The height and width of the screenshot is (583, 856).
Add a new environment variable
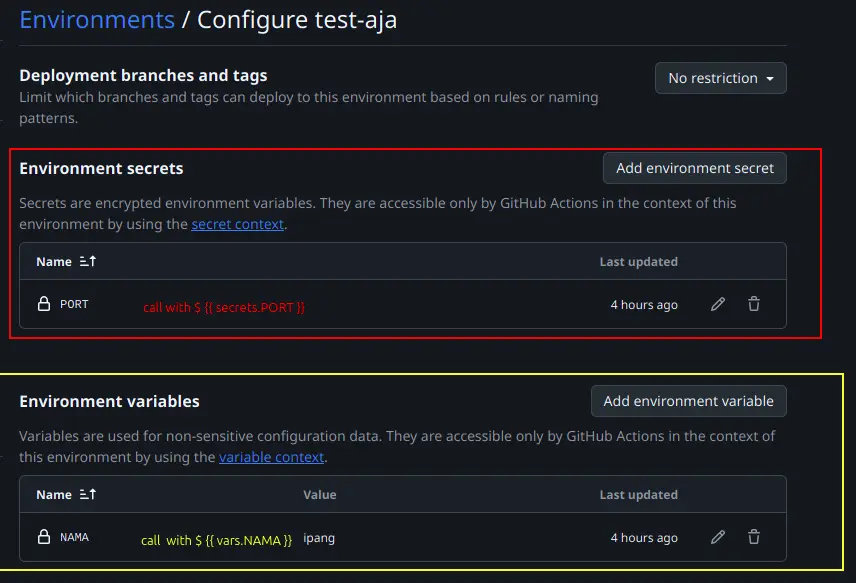[x=688, y=400]
